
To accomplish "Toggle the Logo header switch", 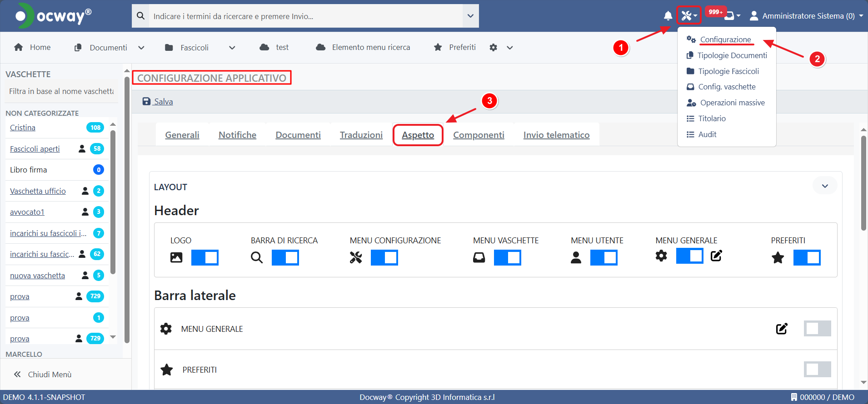I will click(205, 257).
